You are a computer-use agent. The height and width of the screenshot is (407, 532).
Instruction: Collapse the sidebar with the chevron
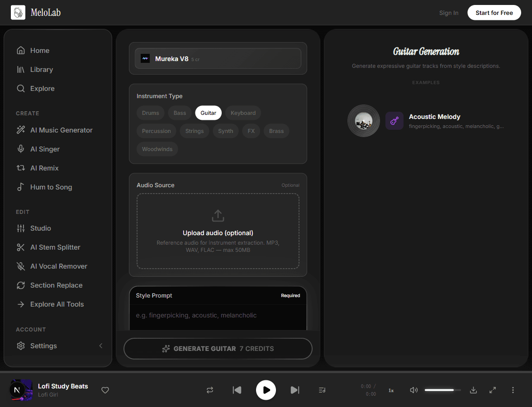[x=101, y=345]
